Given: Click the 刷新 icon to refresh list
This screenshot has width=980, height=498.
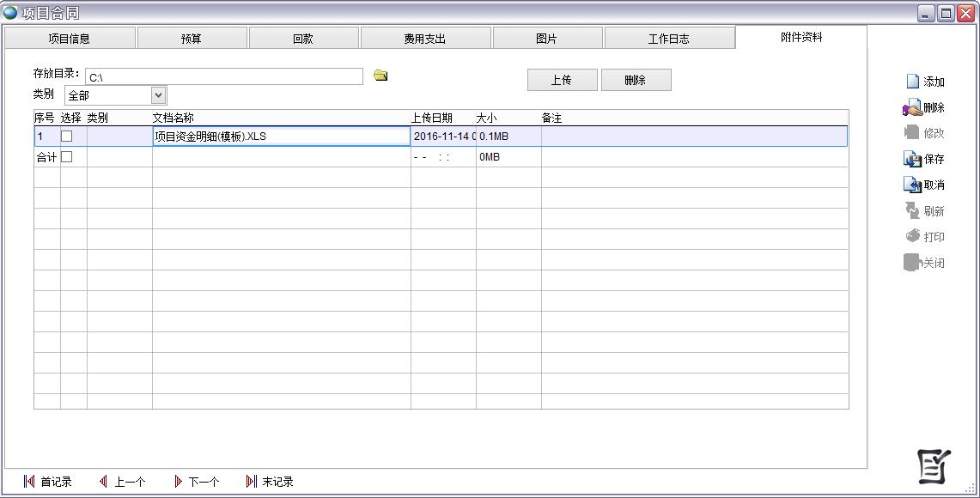Looking at the screenshot, I should [x=924, y=210].
